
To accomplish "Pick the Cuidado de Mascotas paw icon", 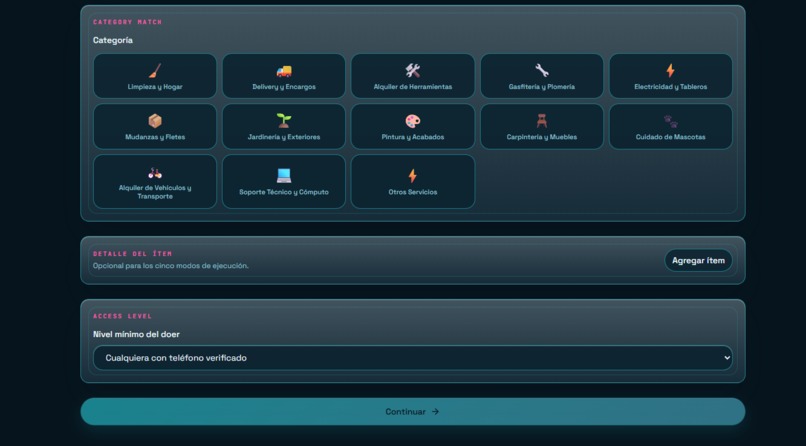I will [x=670, y=121].
